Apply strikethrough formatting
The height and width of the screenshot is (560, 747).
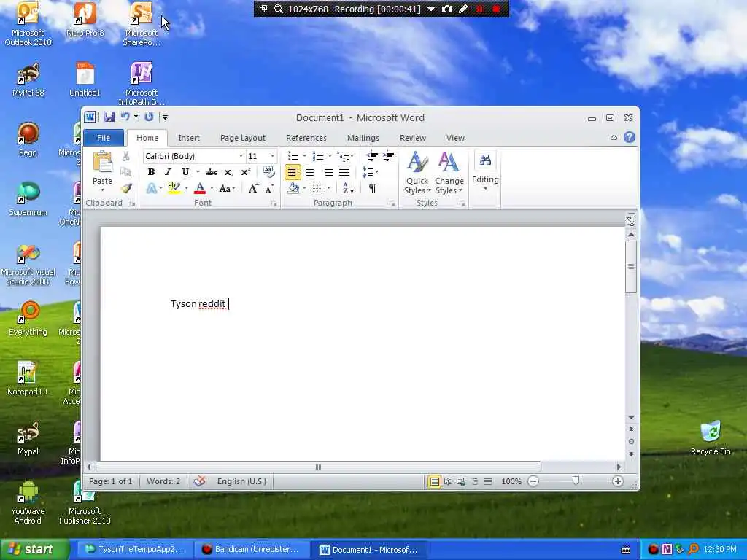point(211,172)
